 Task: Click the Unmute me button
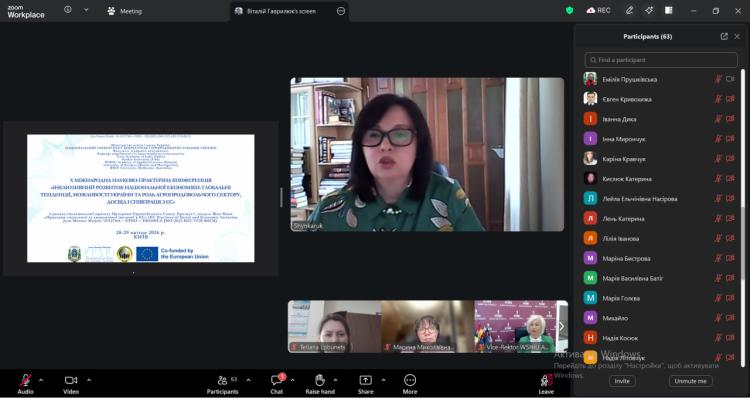(x=691, y=381)
